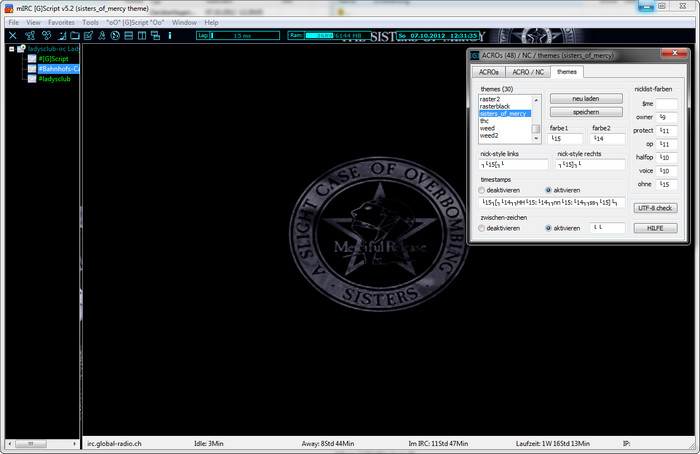This screenshot has width=700, height=454.
Task: Select 'aktivieren' under timestamps
Action: pyautogui.click(x=562, y=190)
